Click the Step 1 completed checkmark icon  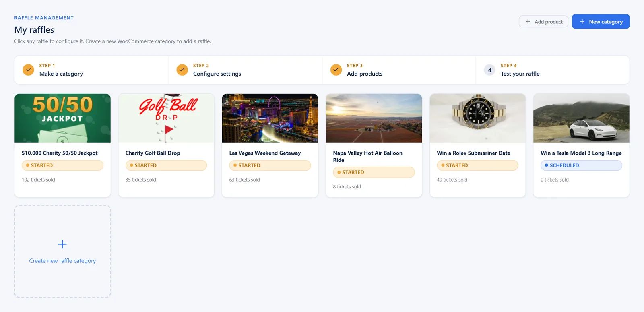point(28,70)
